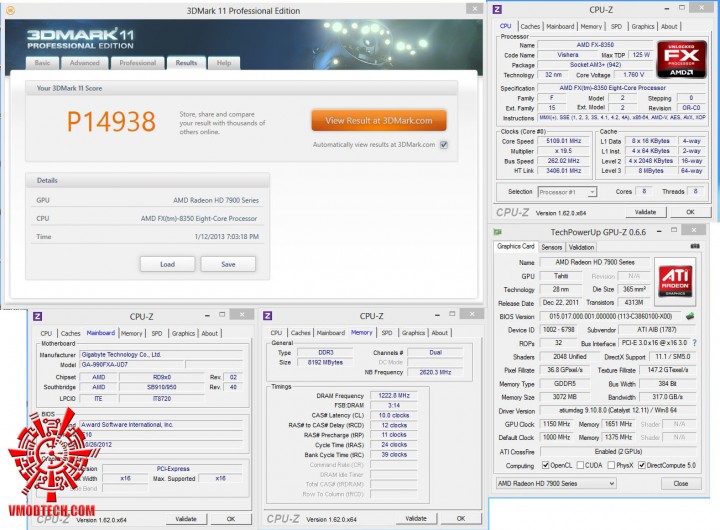Open the Help tab in 3DMark 11

pos(224,63)
